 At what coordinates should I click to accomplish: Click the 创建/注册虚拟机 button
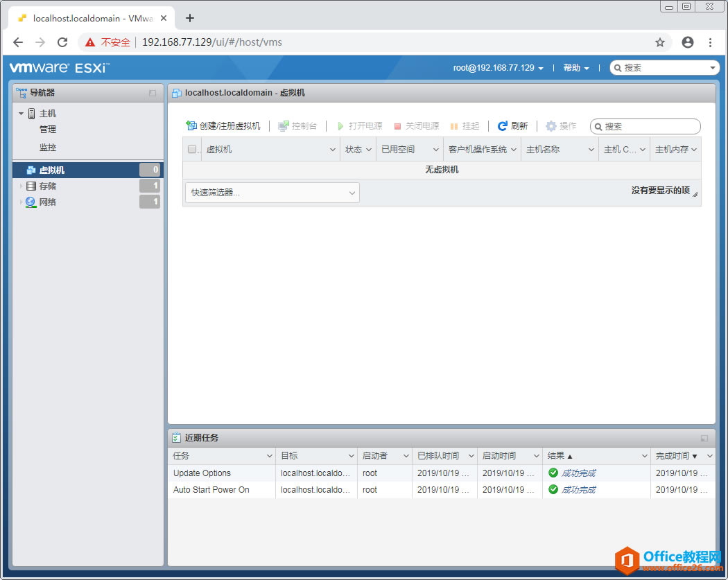pyautogui.click(x=223, y=125)
